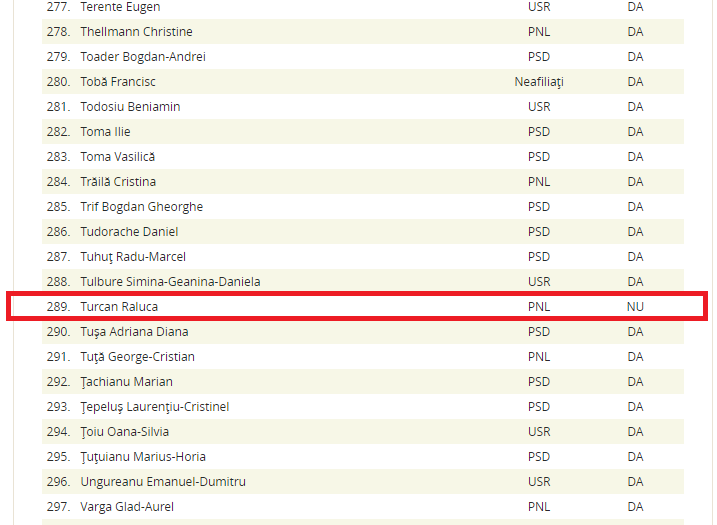The width and height of the screenshot is (717, 525).
Task: Click the highlighted Turcan Raluca name
Action: point(119,307)
